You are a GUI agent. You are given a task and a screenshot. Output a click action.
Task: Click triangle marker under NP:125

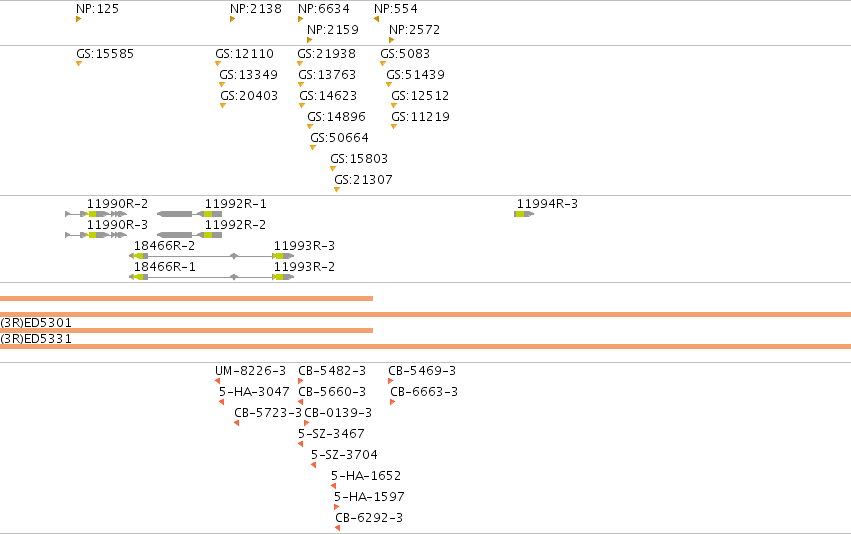click(79, 20)
